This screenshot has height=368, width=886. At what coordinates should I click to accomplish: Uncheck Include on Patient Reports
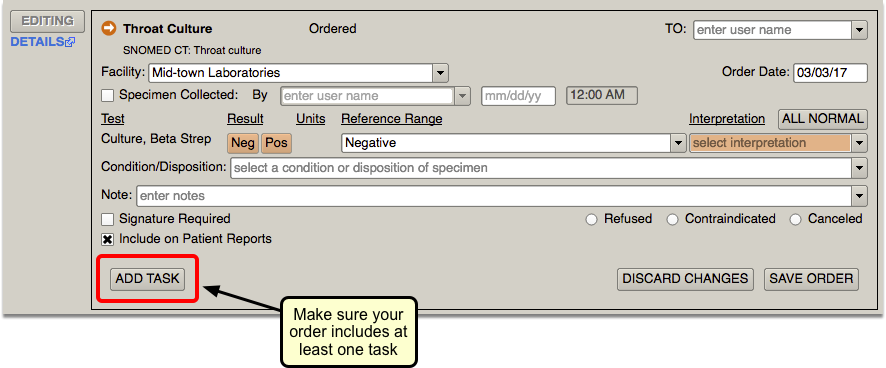click(107, 239)
